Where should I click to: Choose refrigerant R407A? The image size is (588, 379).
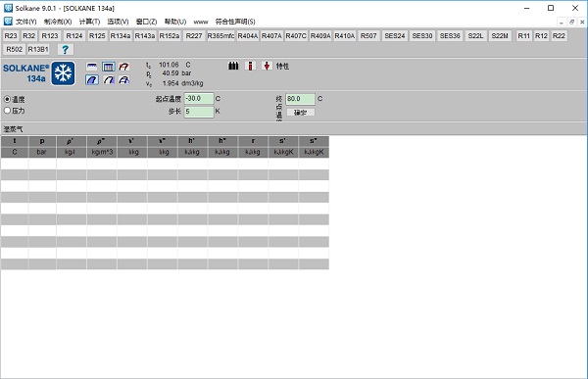(x=271, y=36)
